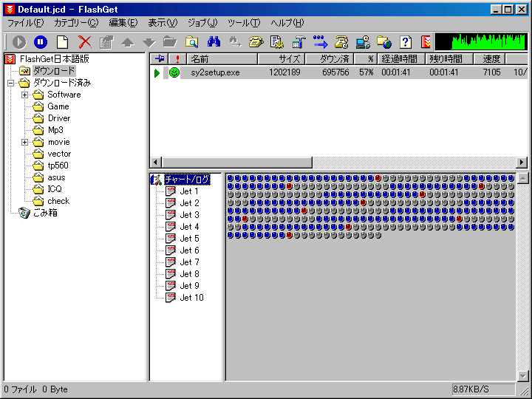
Task: Open the Jet 5 log
Action: [189, 239]
